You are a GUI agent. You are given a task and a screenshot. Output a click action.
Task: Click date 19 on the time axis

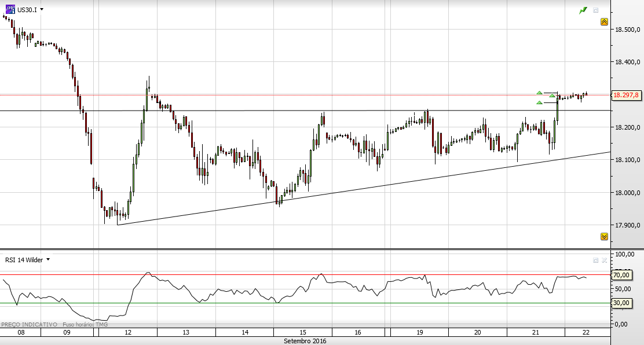[420, 332]
